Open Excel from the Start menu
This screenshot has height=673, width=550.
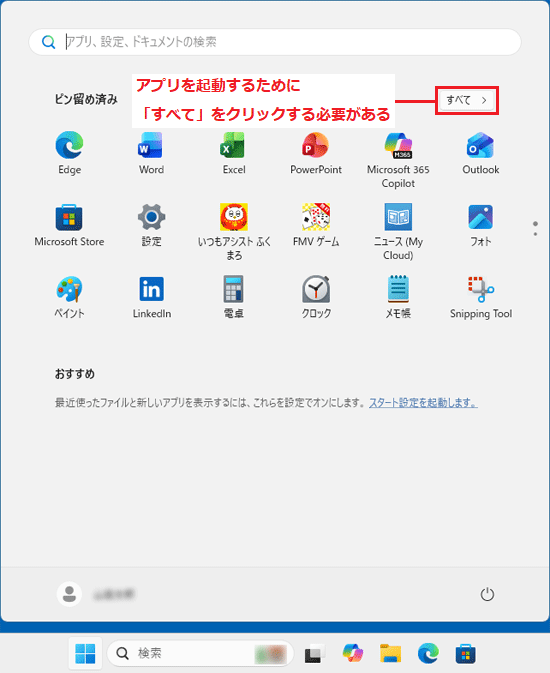(234, 153)
